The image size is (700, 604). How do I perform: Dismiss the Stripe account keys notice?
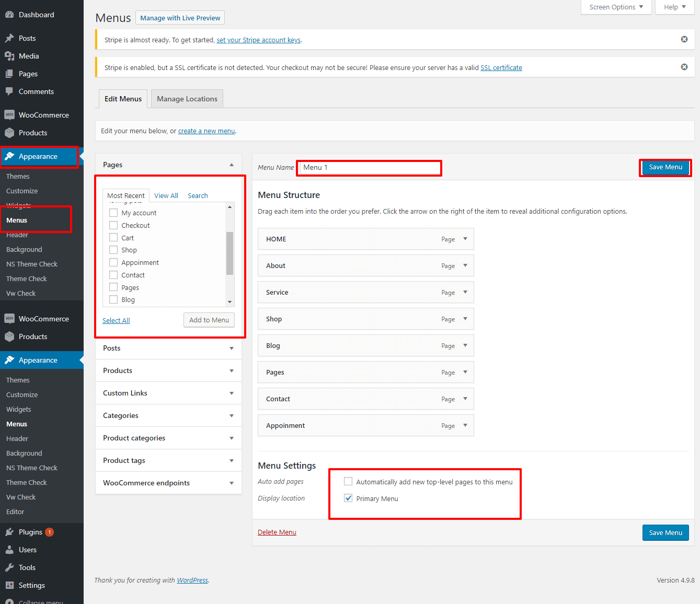684,39
